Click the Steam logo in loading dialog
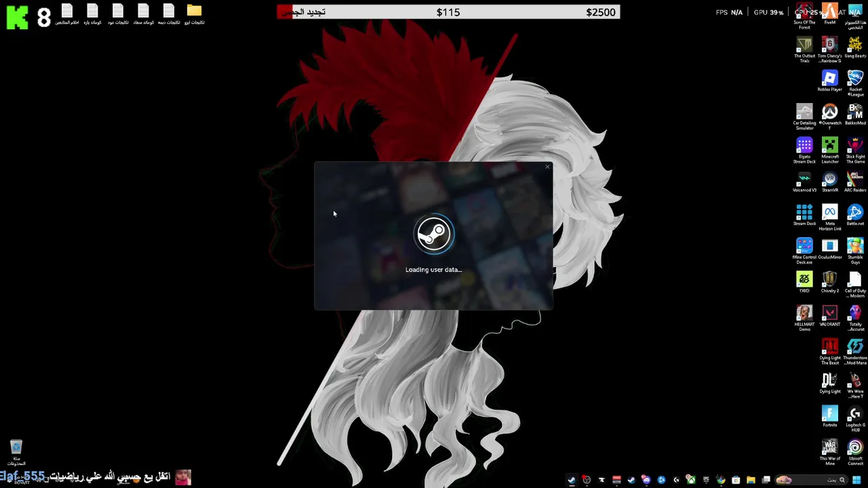Viewport: 868px width, 488px height. [434, 235]
